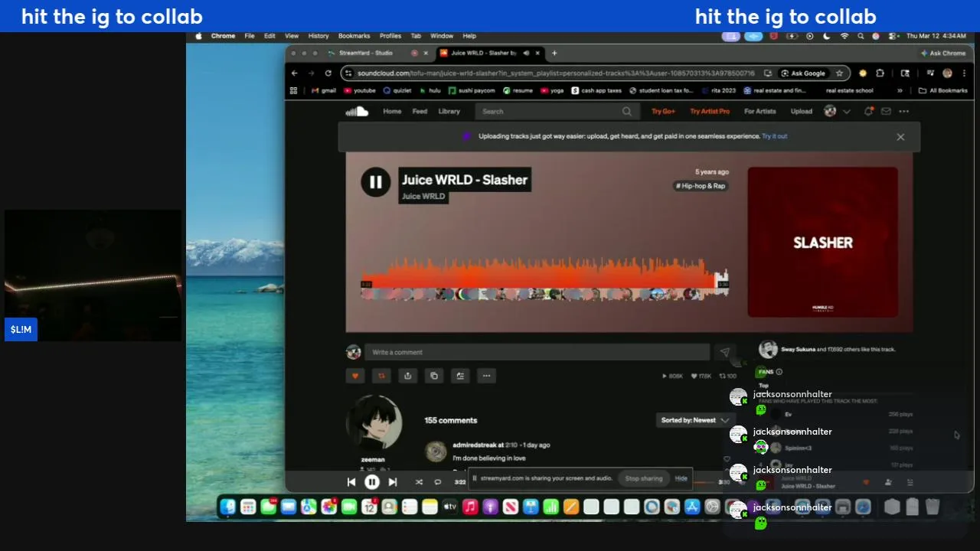980x551 pixels.
Task: Open the Chrome Profiles menu
Action: [x=390, y=36]
